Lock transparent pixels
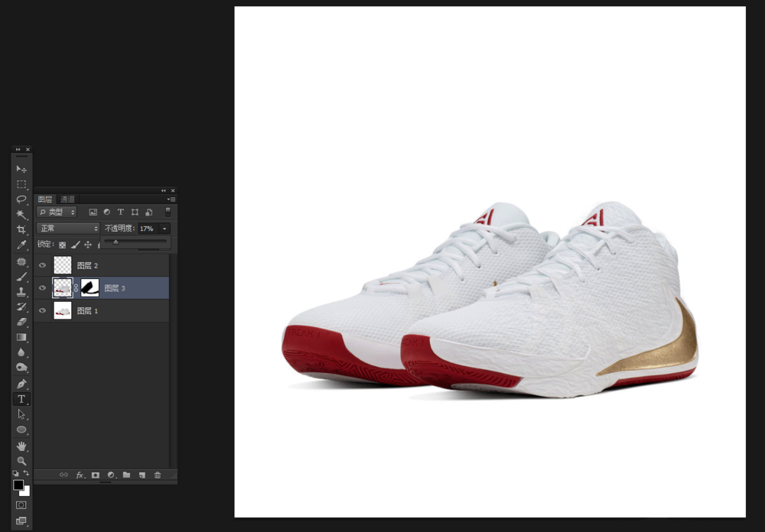The width and height of the screenshot is (765, 532). 63,245
